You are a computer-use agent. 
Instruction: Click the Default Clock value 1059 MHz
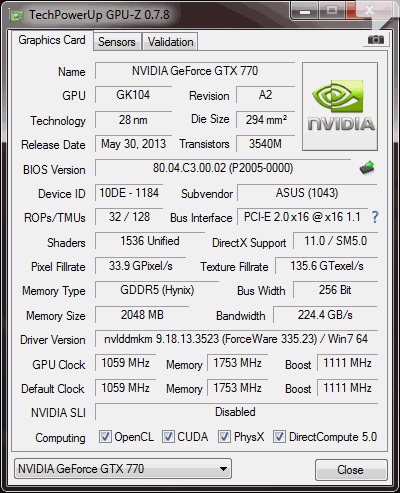pyautogui.click(x=126, y=388)
